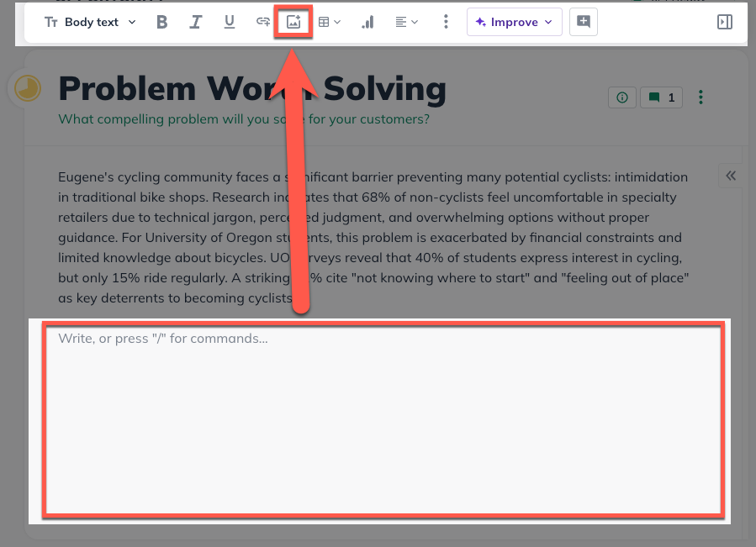Click the yellow progress pie icon

click(x=28, y=89)
